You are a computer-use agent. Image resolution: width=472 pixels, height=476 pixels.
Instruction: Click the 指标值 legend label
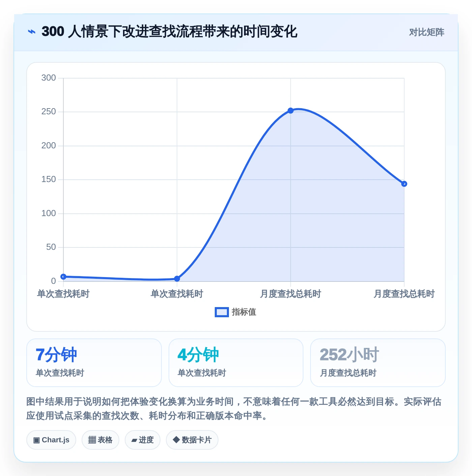coord(244,312)
